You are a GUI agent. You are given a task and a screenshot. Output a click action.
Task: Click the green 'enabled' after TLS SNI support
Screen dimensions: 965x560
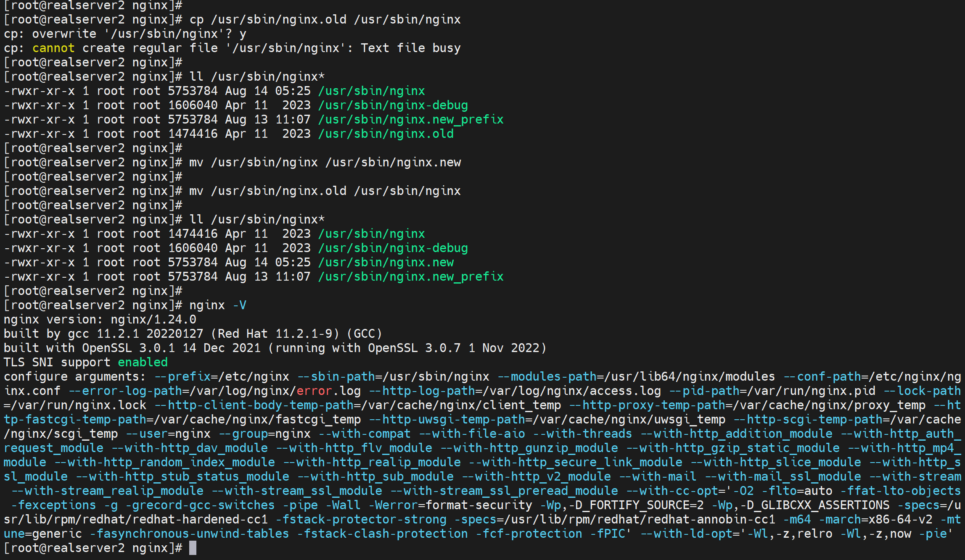point(143,362)
